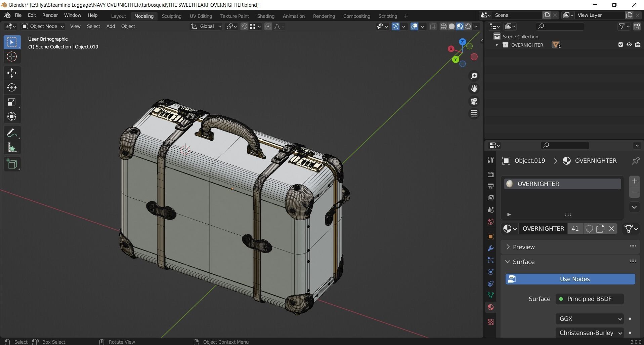The width and height of the screenshot is (644, 345).
Task: Open the Scene properties tab
Action: coord(490,210)
